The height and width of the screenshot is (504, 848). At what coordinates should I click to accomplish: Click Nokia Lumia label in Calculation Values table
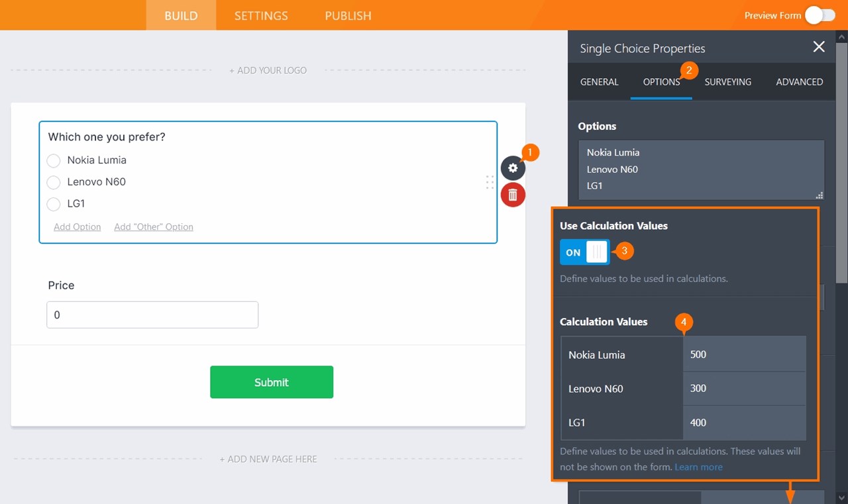(597, 355)
